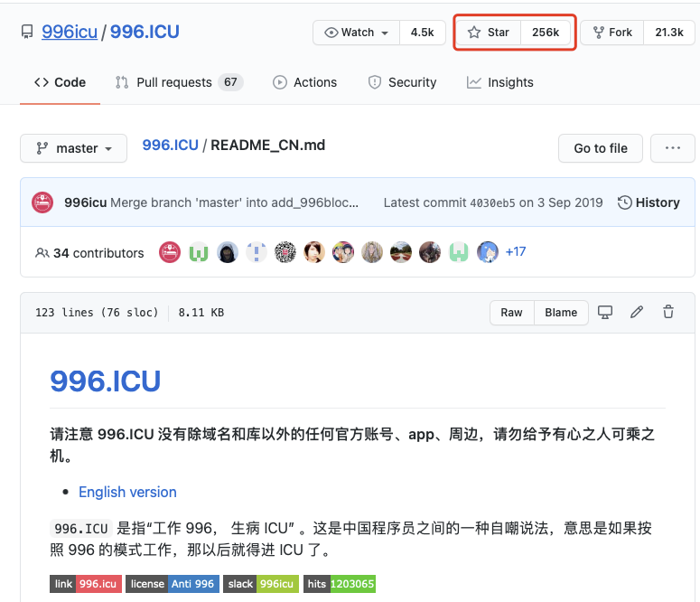700x602 pixels.
Task: Click the link 996.icu badge
Action: pos(86,584)
